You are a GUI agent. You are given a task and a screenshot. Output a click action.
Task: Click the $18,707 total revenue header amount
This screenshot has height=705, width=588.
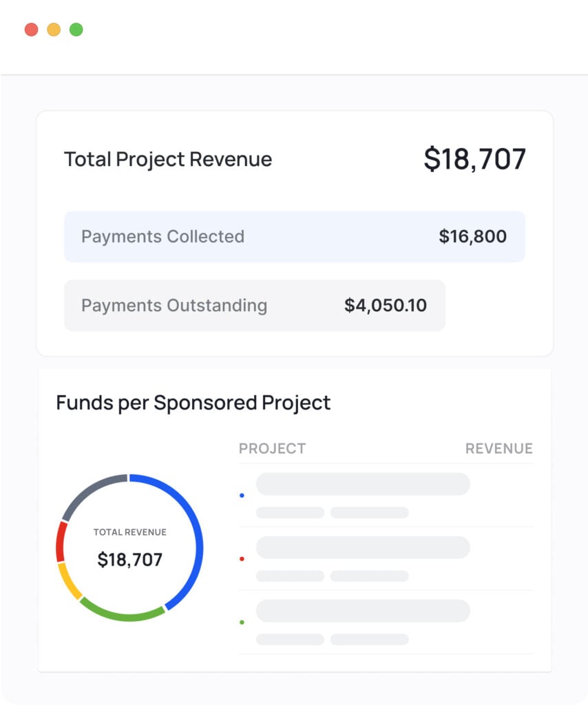coord(474,159)
